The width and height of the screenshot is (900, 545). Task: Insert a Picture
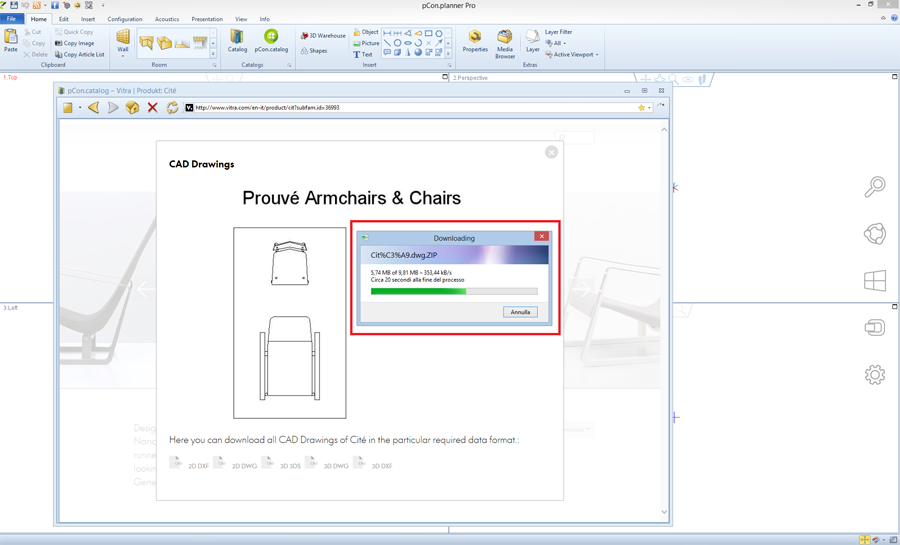[x=366, y=43]
